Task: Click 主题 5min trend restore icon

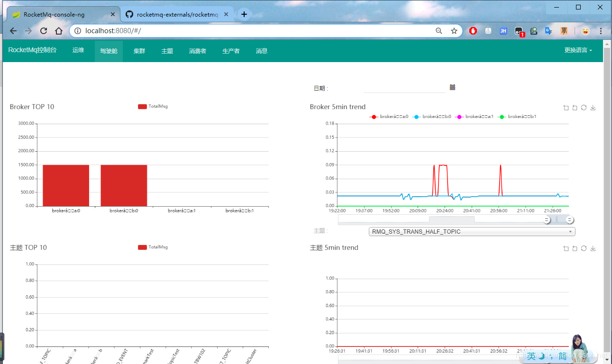Action: [584, 248]
